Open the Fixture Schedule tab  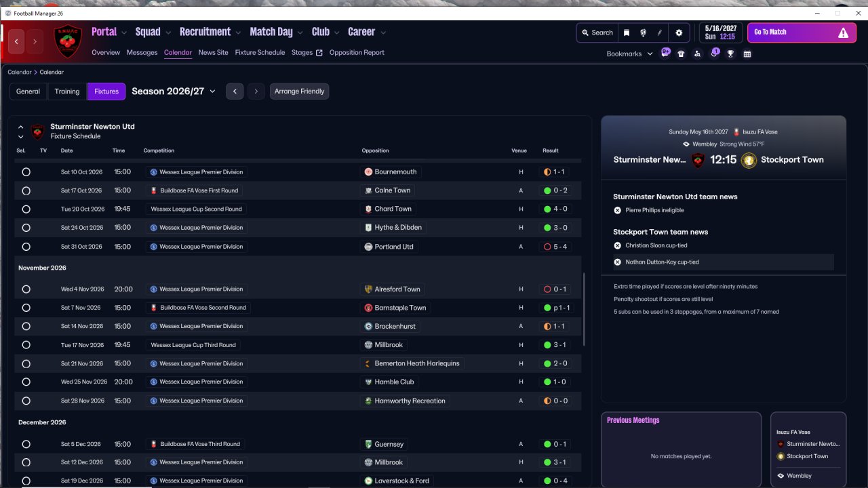(260, 52)
